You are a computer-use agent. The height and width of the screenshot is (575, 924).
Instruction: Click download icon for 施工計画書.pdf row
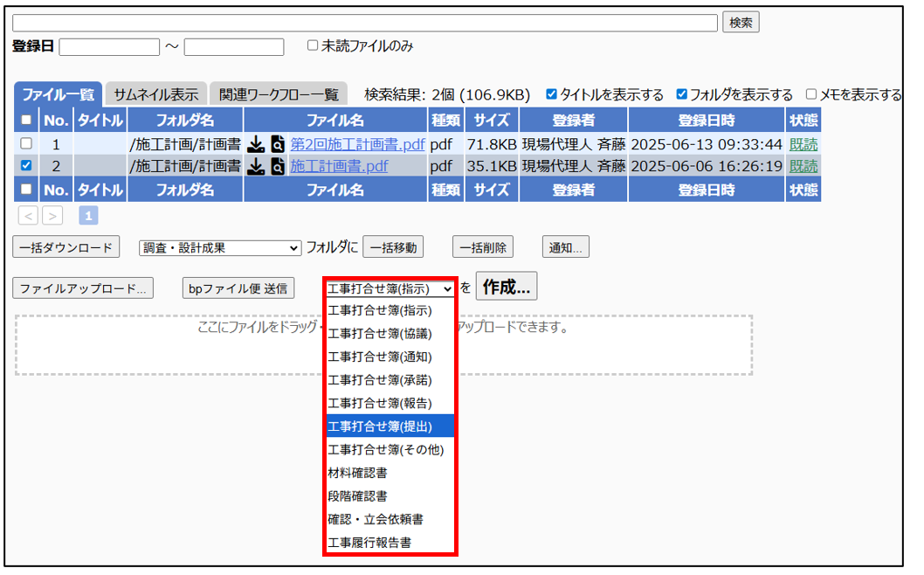click(256, 166)
